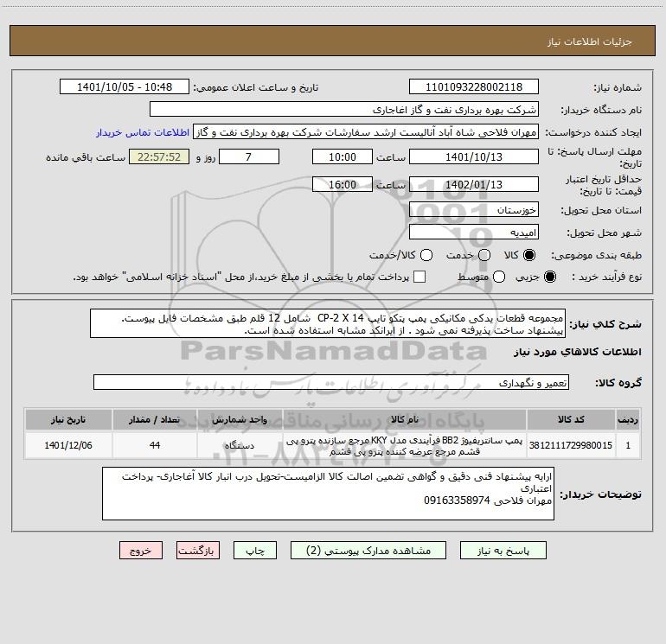Image resolution: width=666 pixels, height=644 pixels.
Task: Click the delivery city field امیدیه
Action: click(474, 232)
